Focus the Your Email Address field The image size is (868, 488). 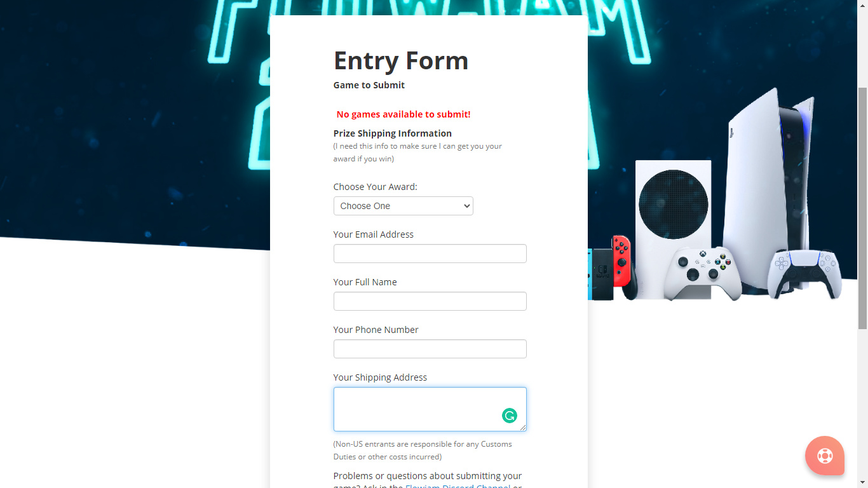point(430,254)
